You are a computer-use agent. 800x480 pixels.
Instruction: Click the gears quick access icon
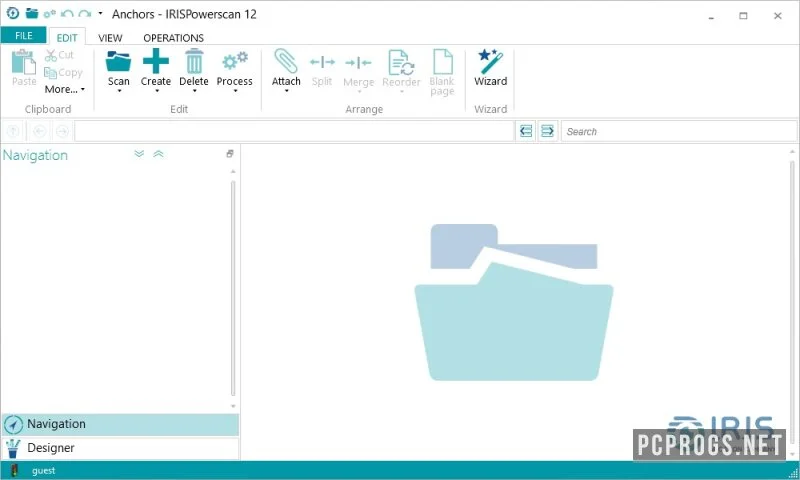(x=49, y=14)
